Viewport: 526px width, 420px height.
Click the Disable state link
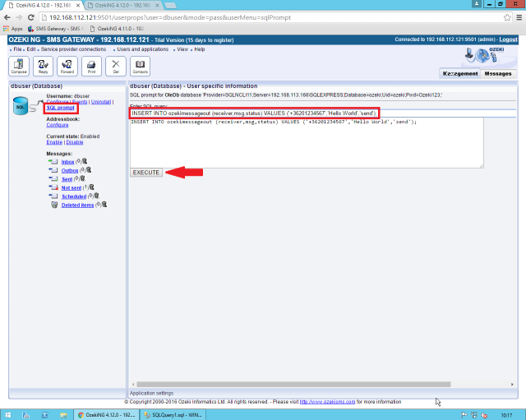tap(75, 142)
